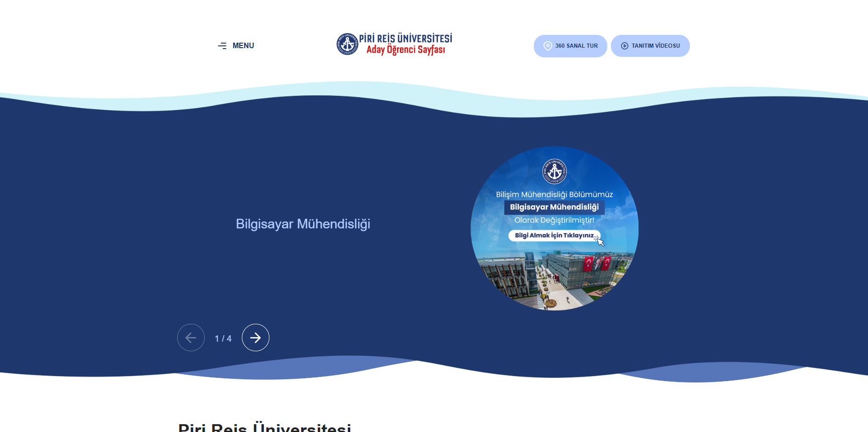Click the location pin icon in 360 Sanal Tur
Image resolution: width=868 pixels, height=432 pixels.
pos(548,46)
